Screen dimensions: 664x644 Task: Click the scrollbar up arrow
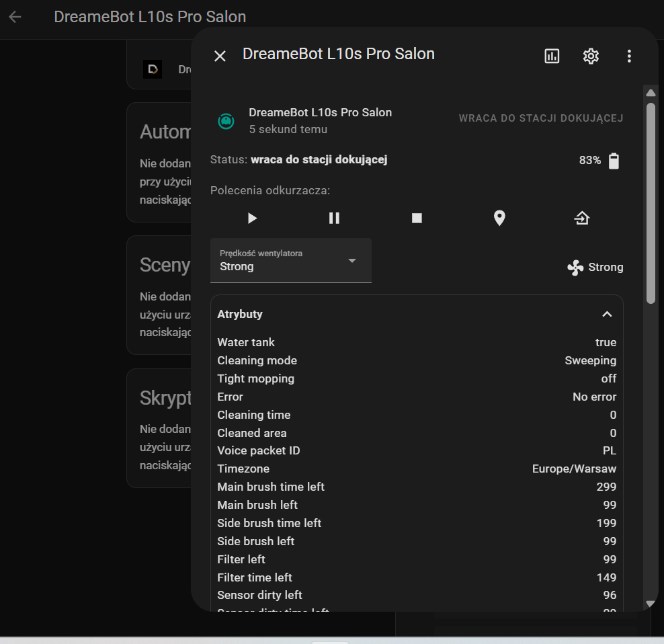tap(651, 93)
